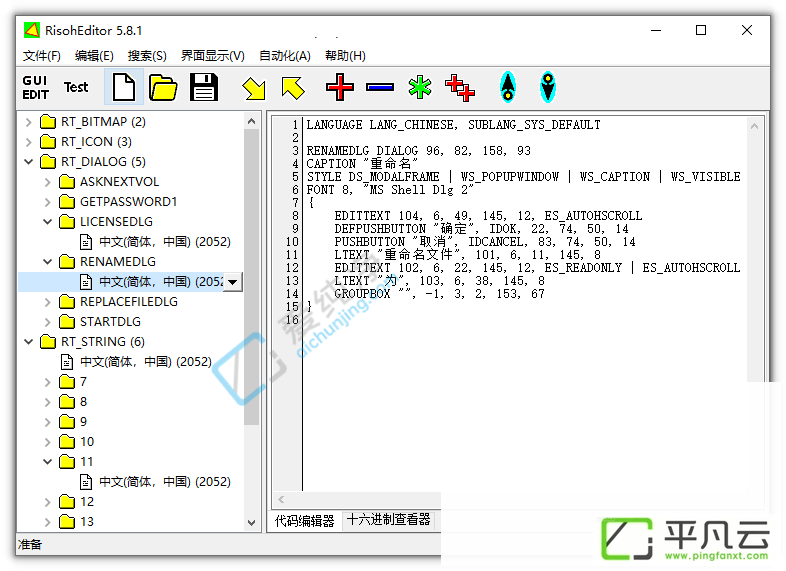This screenshot has height=571, width=786.
Task: Click the double red plus clone icon
Action: point(460,88)
